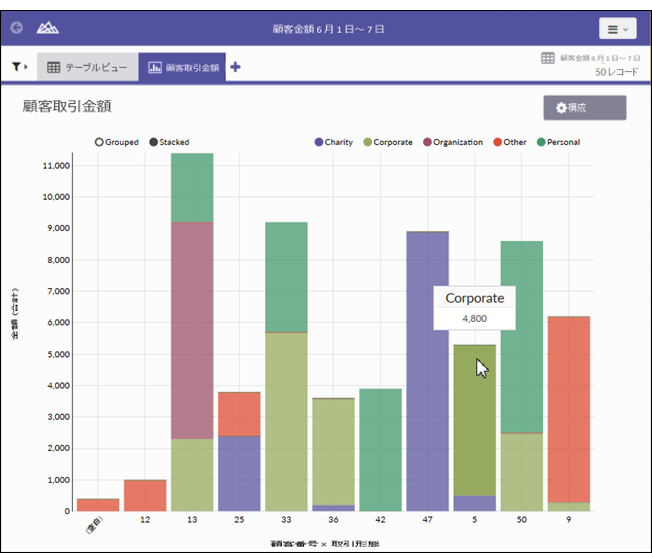Click the plus icon to add view

tap(235, 67)
